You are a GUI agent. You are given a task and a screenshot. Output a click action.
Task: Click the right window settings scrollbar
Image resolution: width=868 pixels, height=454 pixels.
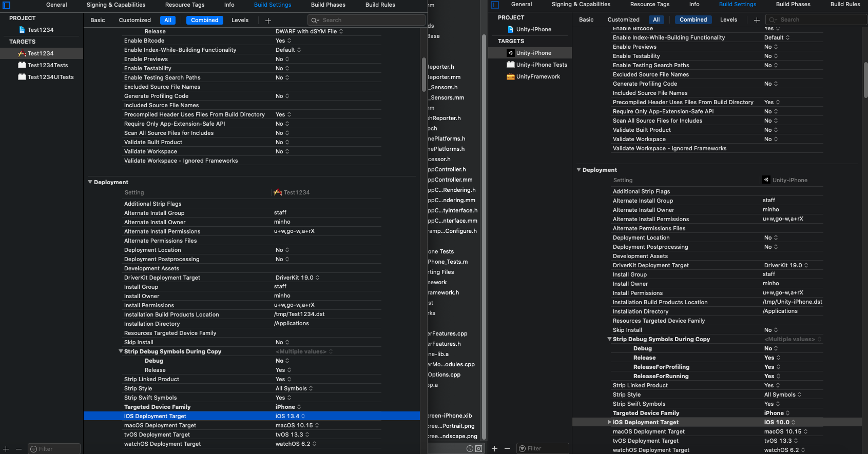tap(865, 80)
